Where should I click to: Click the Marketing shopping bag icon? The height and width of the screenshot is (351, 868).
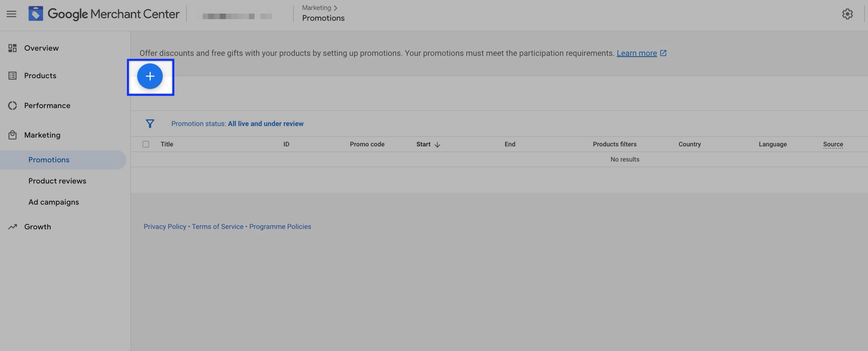pos(12,135)
